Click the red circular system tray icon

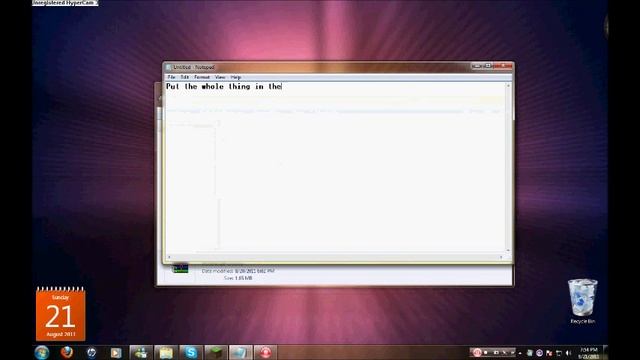476,353
